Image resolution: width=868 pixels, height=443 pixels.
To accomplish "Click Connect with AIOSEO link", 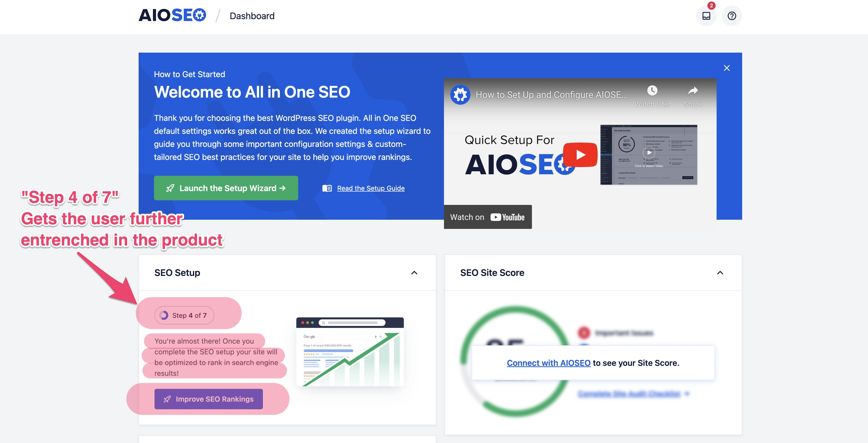I will [548, 363].
